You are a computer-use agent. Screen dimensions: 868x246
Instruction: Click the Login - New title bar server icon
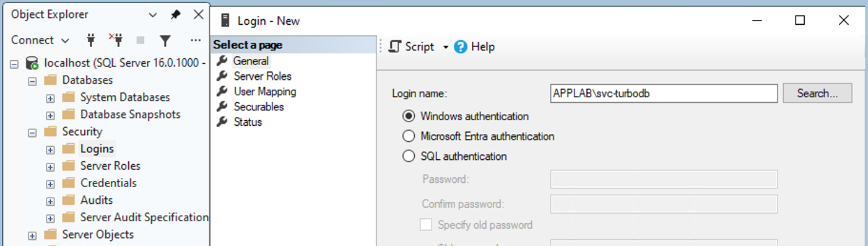(x=225, y=20)
